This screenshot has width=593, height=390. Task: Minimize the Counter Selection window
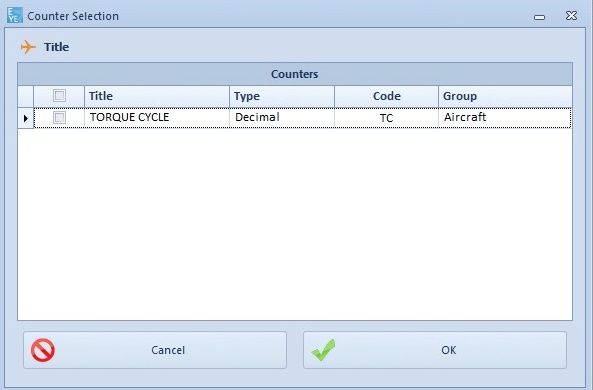pos(539,17)
